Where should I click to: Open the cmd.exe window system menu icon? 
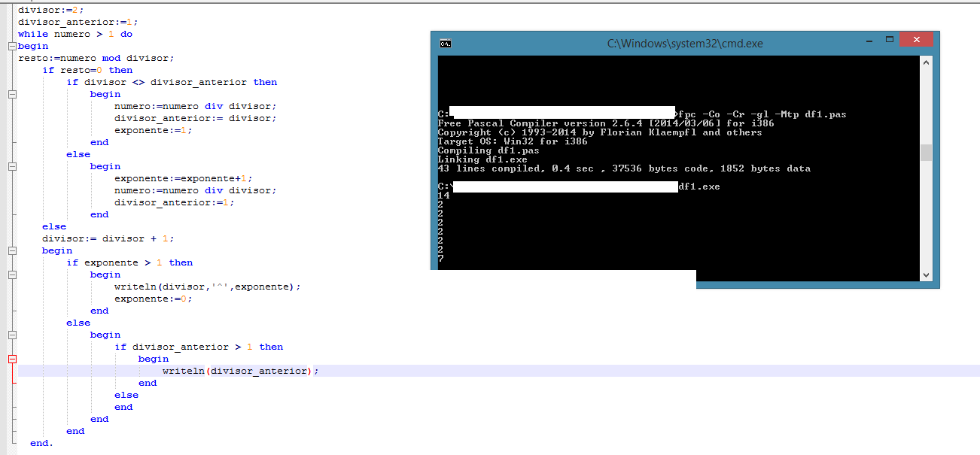tap(445, 44)
